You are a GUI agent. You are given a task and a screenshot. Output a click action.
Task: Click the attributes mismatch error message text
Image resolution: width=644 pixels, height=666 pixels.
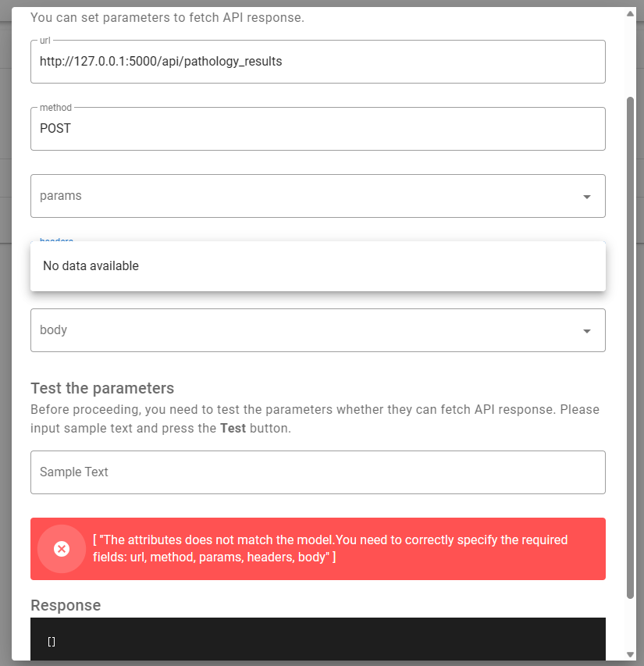330,548
